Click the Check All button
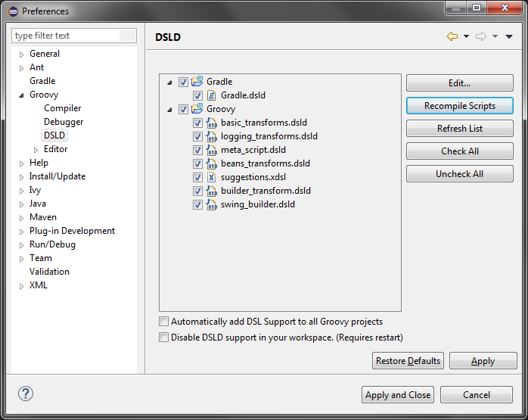Viewport: 528px width, 420px height. tap(460, 151)
